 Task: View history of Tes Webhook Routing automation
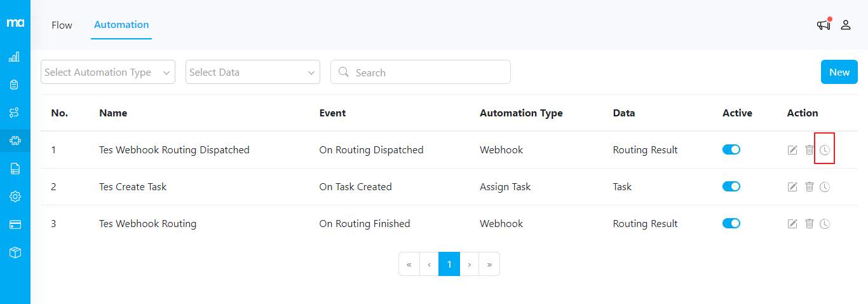825,224
